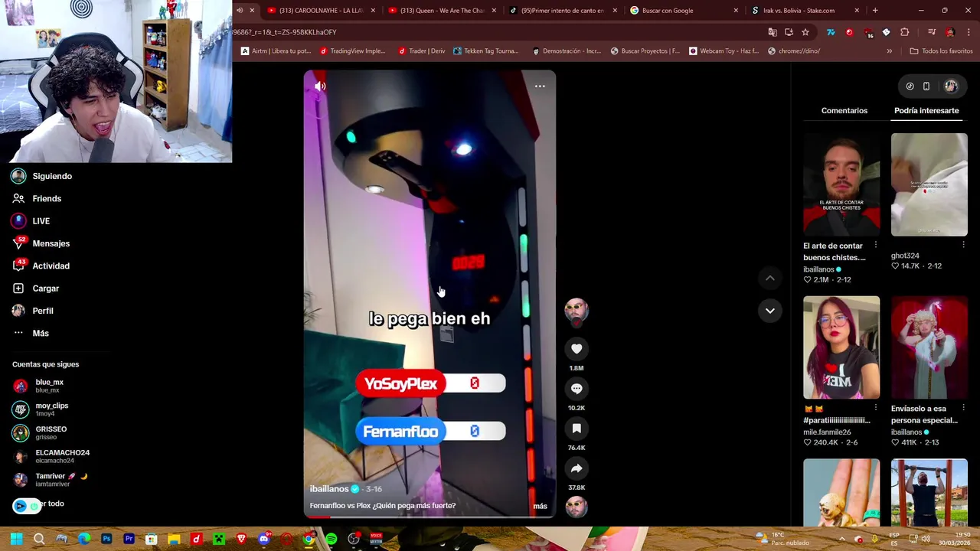
Task: Open the creator avatar above the like button
Action: [x=577, y=310]
